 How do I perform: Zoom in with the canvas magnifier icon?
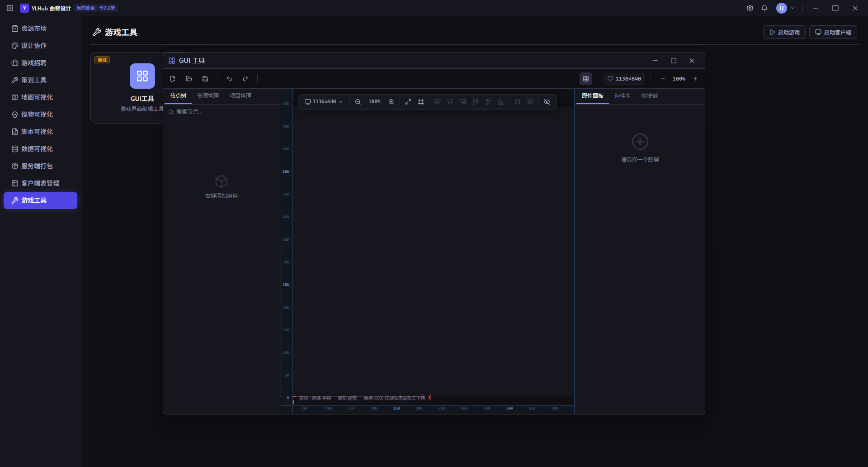392,102
